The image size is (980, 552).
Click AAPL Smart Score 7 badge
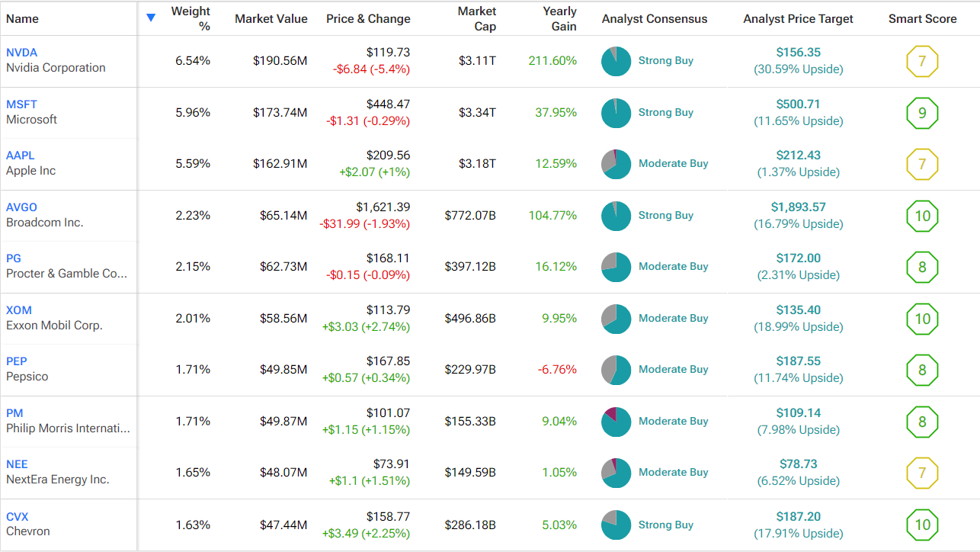click(922, 165)
